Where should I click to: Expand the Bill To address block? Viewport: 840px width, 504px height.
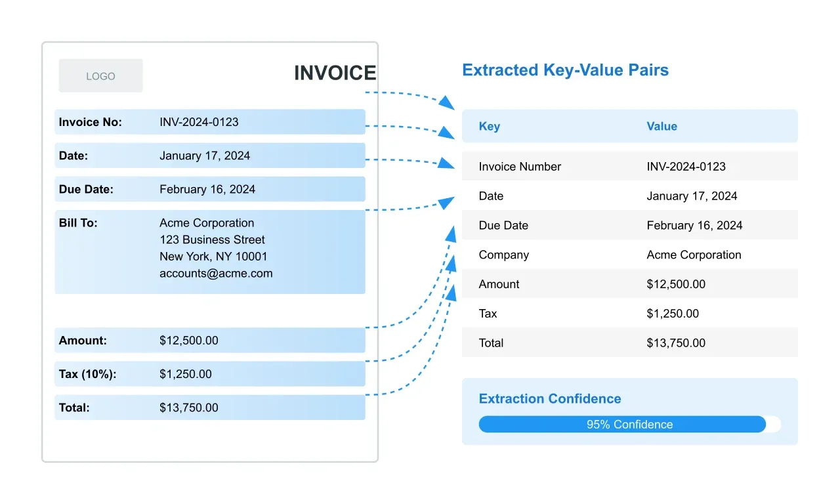(x=209, y=251)
